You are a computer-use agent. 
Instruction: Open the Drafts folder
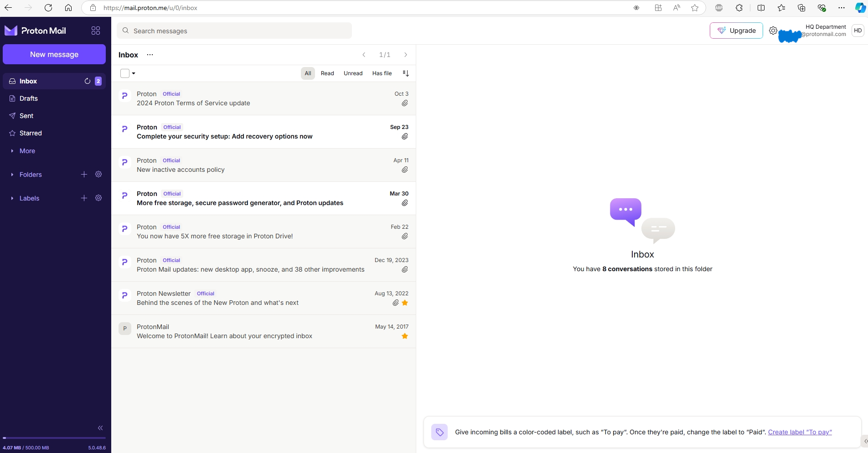tap(54, 98)
